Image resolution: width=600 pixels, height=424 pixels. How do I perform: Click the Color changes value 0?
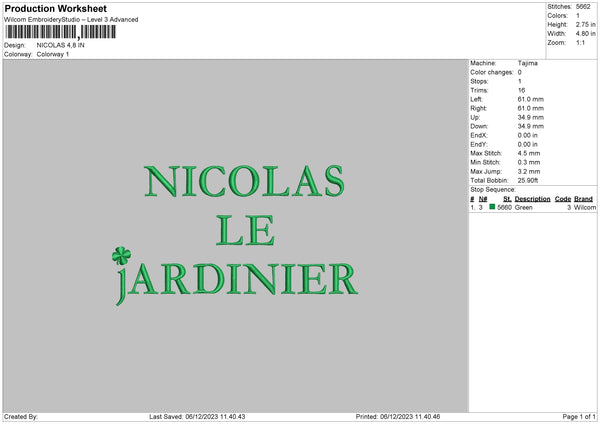pyautogui.click(x=520, y=72)
